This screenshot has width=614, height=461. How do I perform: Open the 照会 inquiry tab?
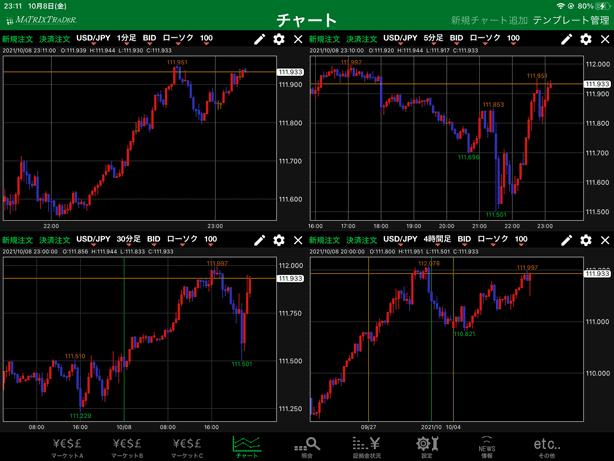point(307,448)
